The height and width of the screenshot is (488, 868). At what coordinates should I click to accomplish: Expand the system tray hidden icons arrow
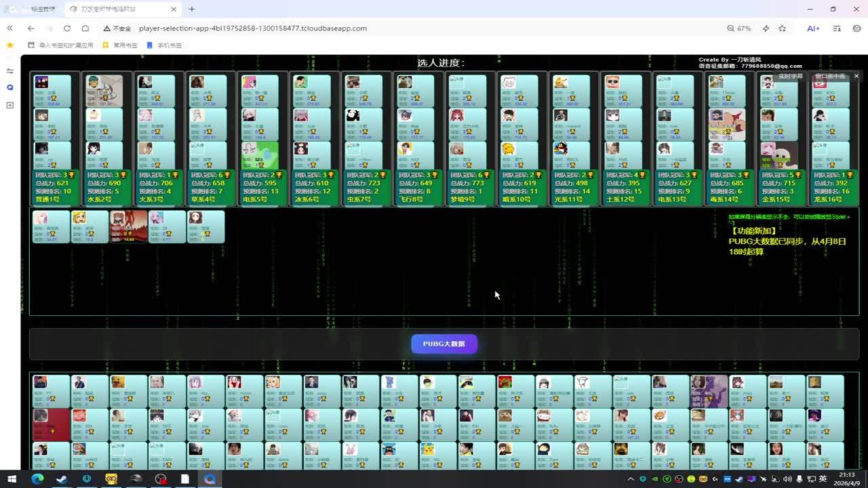point(631,479)
